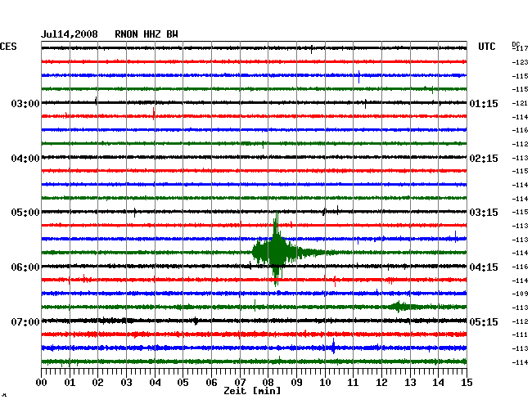Click the 02:15 UTC time label

point(484,159)
